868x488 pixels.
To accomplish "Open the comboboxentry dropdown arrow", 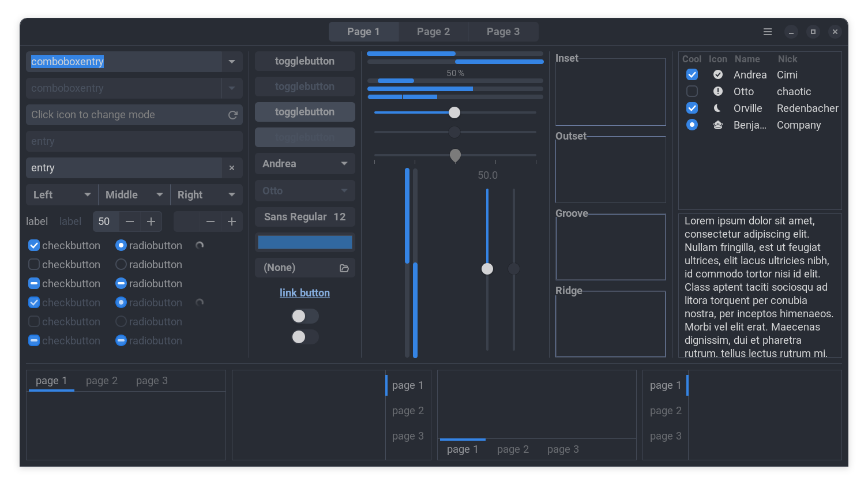I will click(x=232, y=62).
